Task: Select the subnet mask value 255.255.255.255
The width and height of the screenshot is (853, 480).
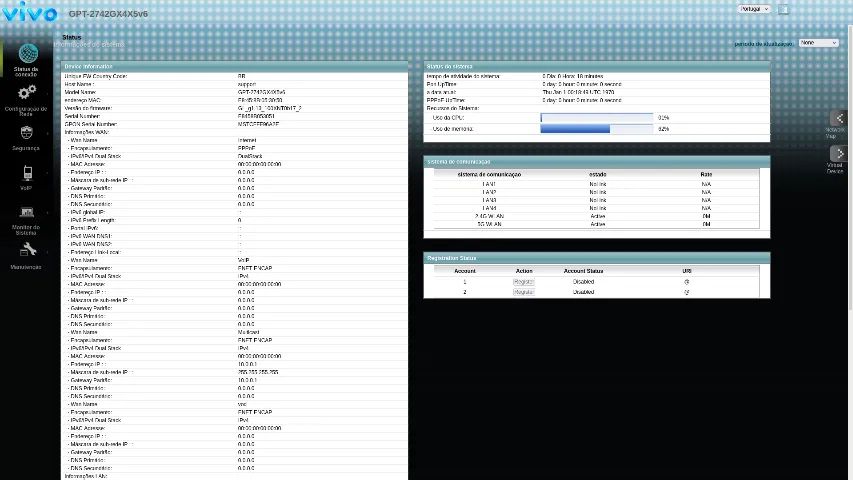Action: [258, 372]
